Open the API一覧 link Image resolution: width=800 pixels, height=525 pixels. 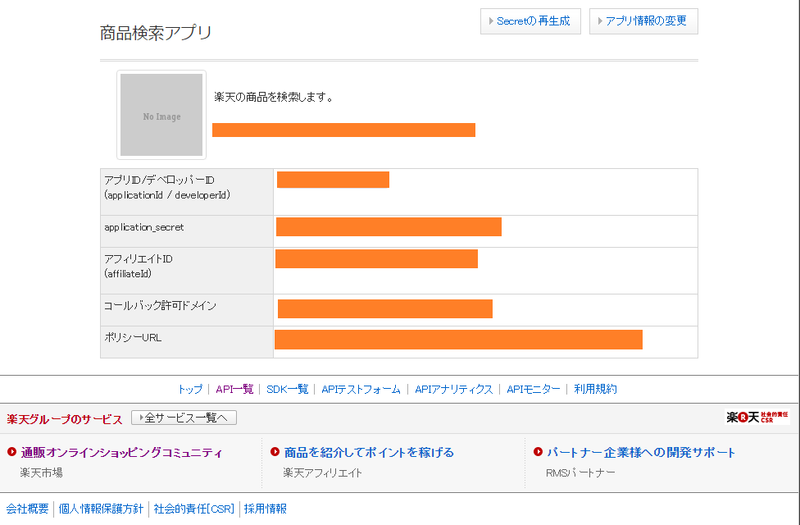234,389
